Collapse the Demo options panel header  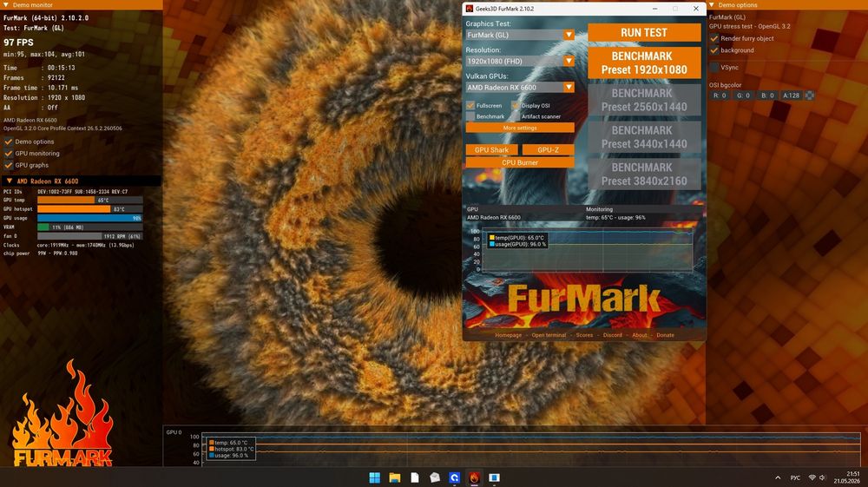point(712,4)
